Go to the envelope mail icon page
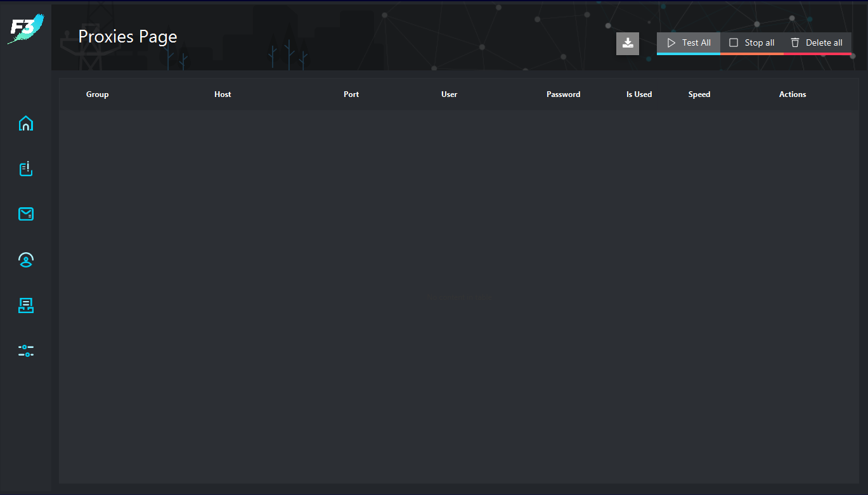Viewport: 868px width, 495px height. click(26, 214)
